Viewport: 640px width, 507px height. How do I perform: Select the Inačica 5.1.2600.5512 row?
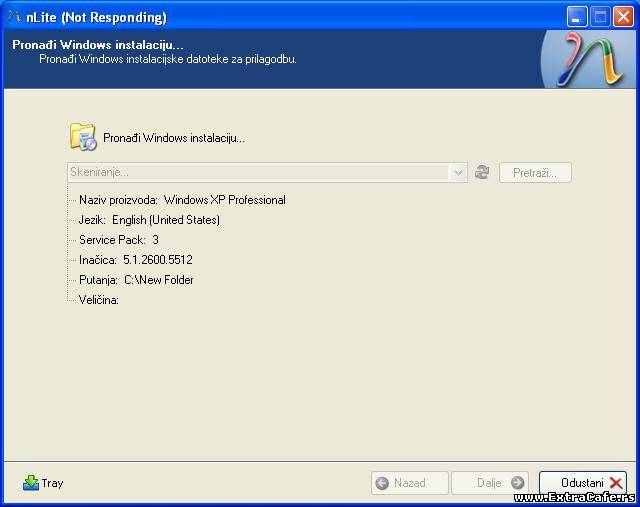pos(136,260)
